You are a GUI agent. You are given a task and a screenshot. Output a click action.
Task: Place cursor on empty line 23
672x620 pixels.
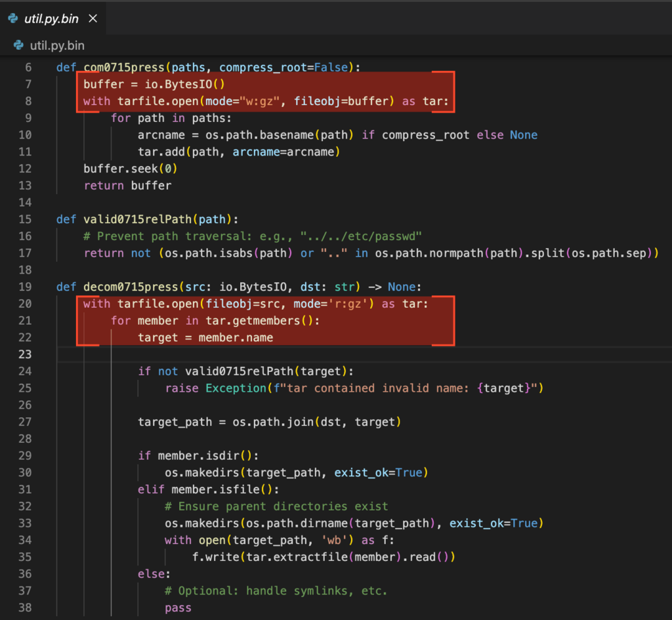pos(328,354)
